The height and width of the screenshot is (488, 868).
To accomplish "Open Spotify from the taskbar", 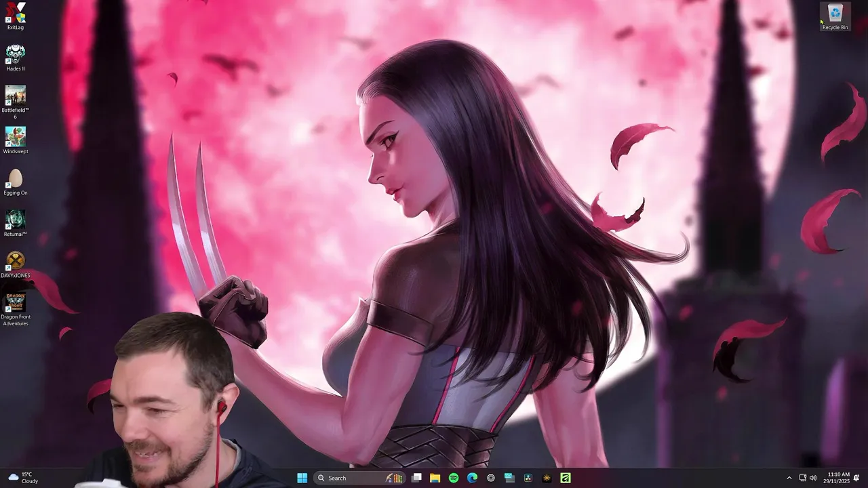I will 454,478.
